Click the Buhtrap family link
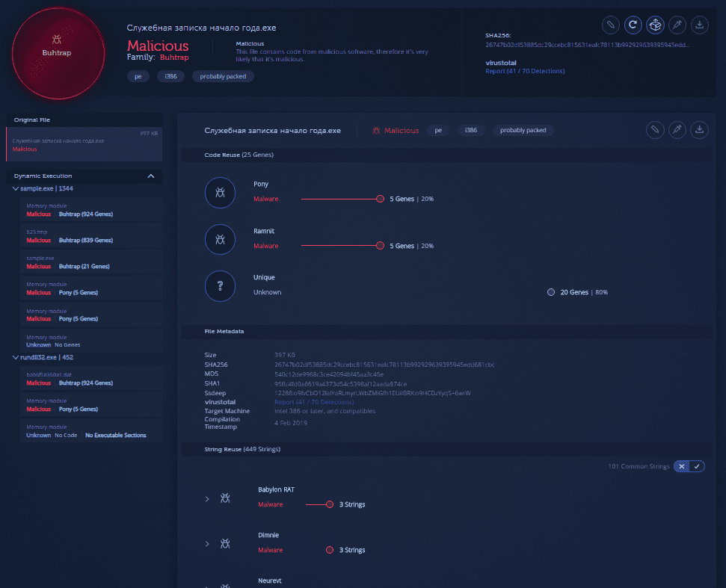Screen dimensions: 726x588 tap(174, 58)
